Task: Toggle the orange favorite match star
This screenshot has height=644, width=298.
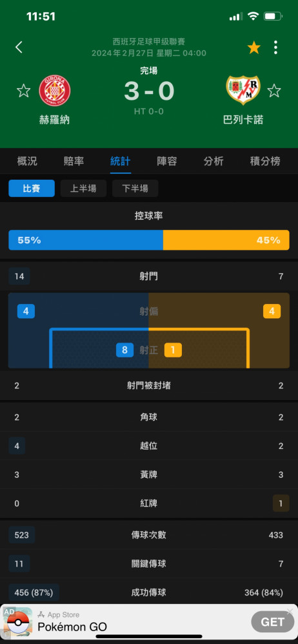Action: click(x=254, y=48)
